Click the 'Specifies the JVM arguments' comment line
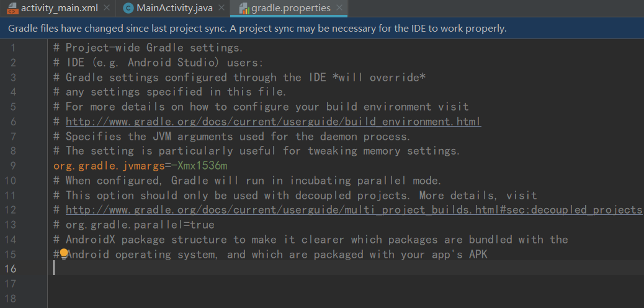 (232, 136)
